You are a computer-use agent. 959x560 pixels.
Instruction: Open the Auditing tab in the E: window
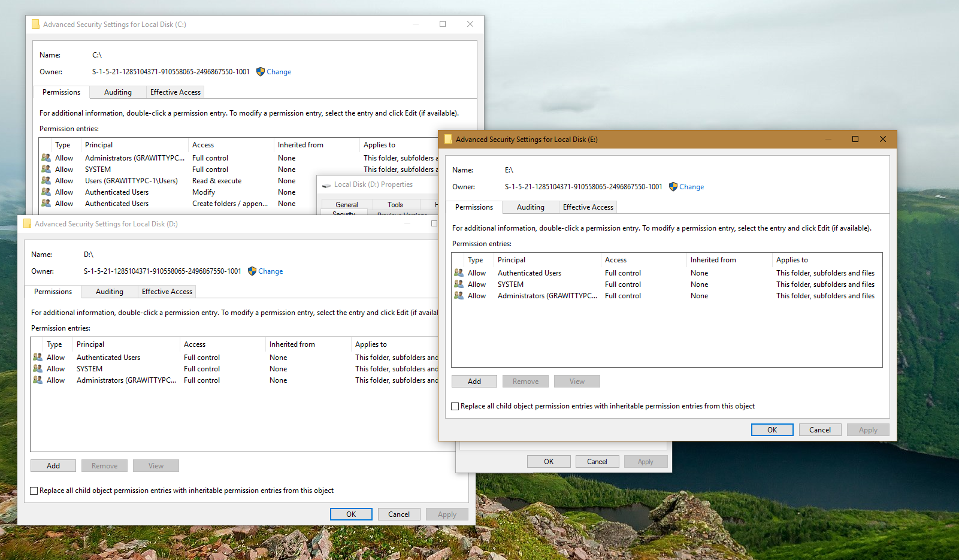(531, 207)
